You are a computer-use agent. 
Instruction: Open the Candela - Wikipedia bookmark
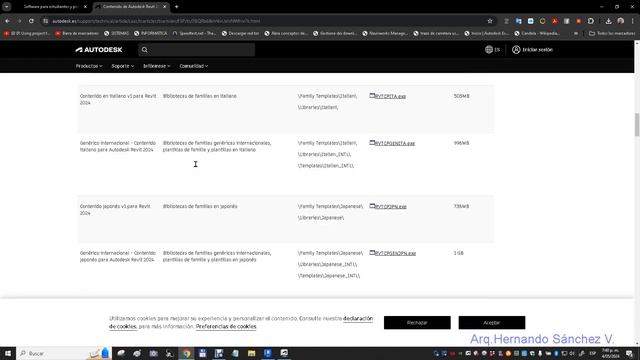[537, 33]
